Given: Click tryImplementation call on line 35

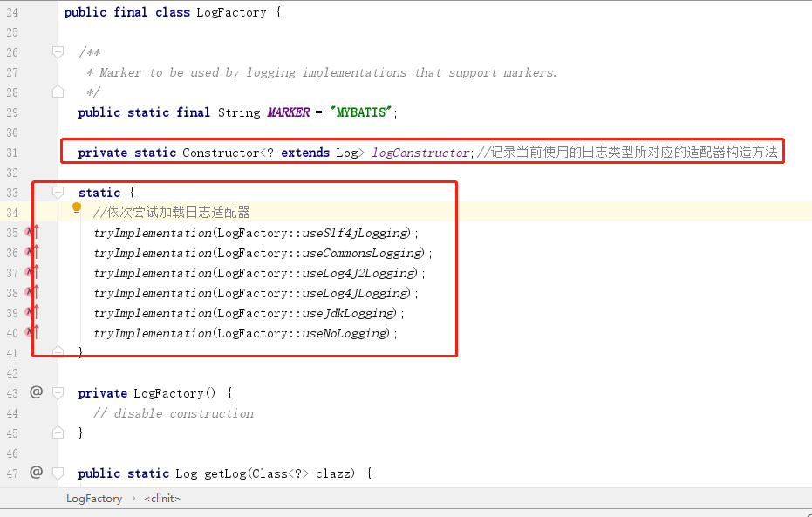Looking at the screenshot, I should (x=153, y=233).
